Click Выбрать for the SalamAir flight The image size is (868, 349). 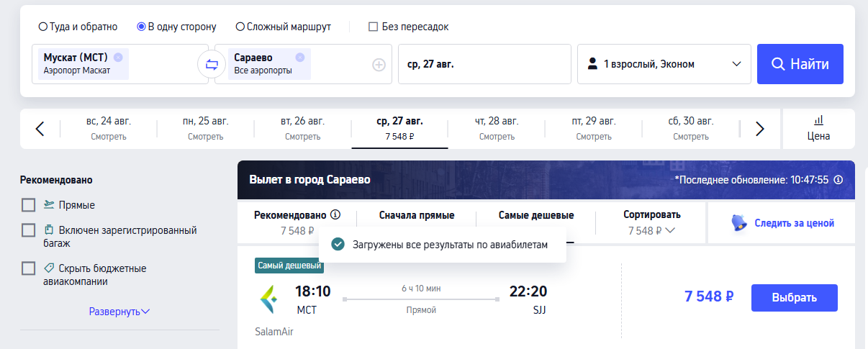coord(795,298)
